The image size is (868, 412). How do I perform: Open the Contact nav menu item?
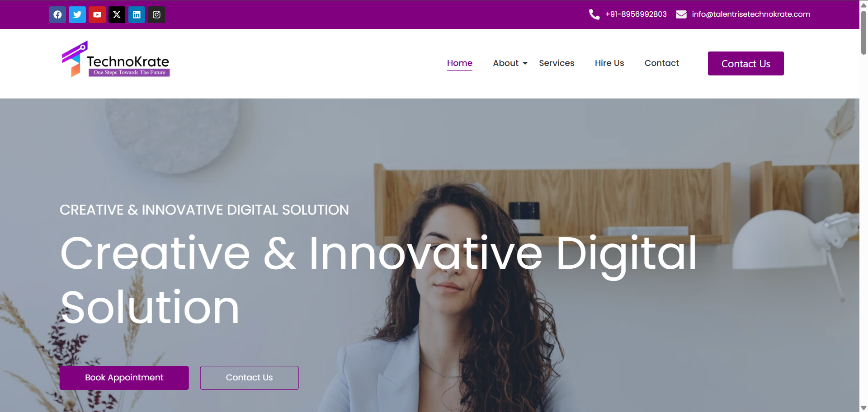(661, 63)
